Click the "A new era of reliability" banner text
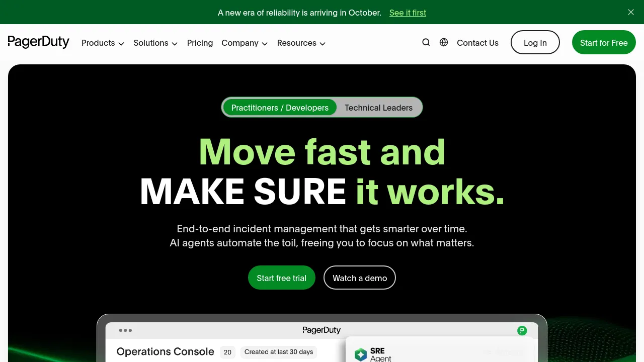644x362 pixels. pyautogui.click(x=299, y=13)
